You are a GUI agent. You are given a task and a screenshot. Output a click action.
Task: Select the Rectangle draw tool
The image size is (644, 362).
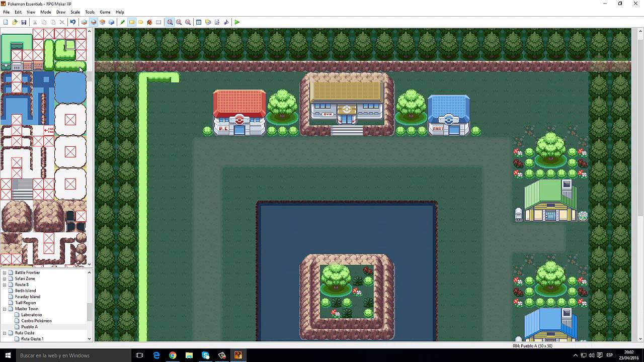tap(131, 22)
